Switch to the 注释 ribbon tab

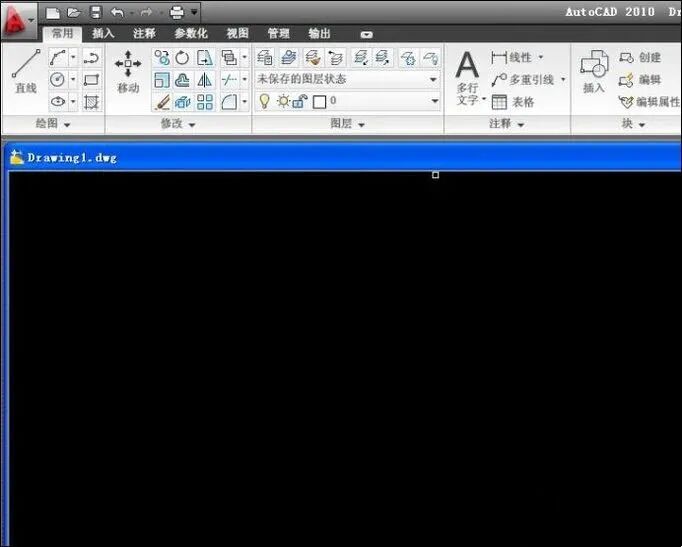click(144, 33)
